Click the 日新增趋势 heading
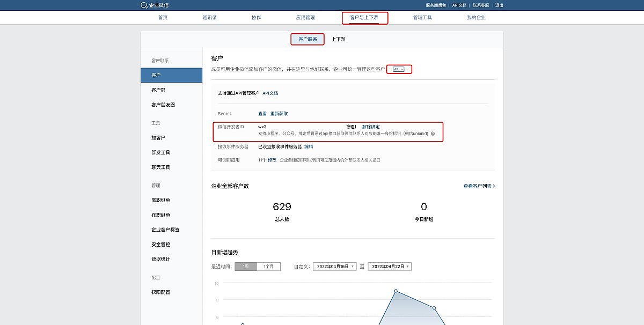The image size is (644, 325). coord(224,252)
